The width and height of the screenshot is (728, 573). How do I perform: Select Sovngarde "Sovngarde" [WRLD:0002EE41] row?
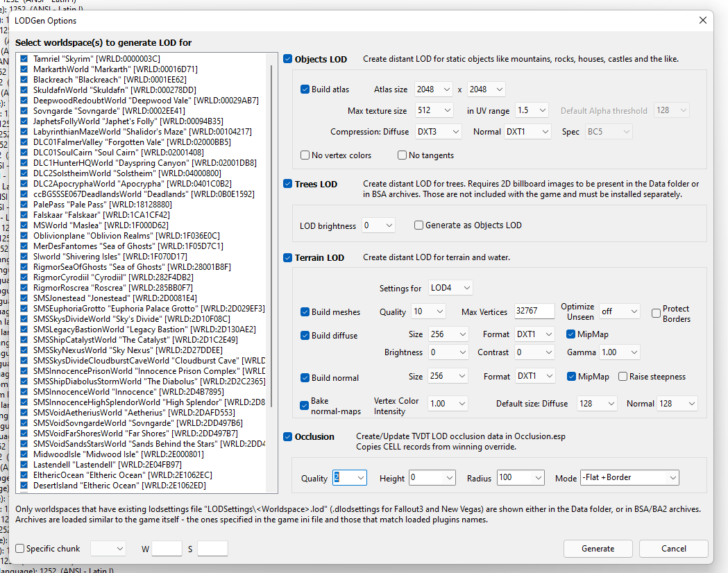point(109,111)
